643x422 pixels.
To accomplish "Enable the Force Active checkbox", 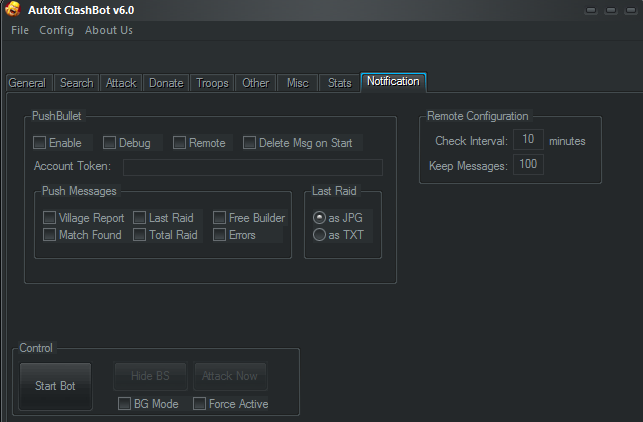I will tap(199, 404).
